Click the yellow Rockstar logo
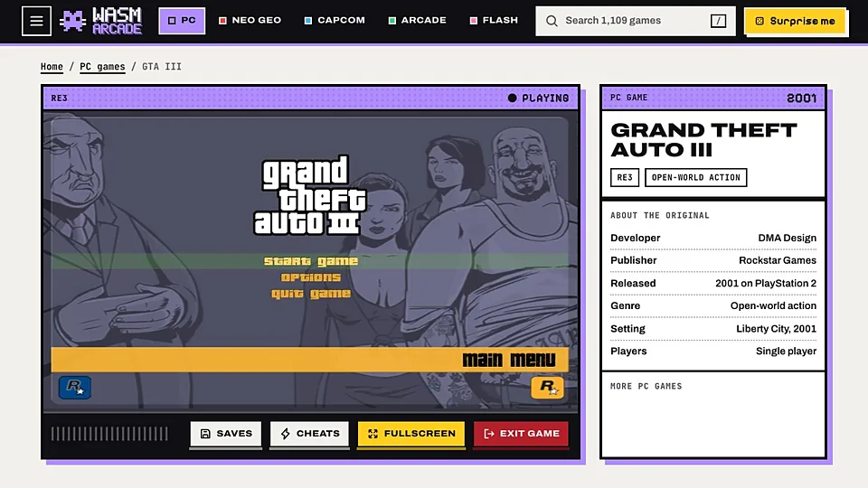 pyautogui.click(x=547, y=387)
